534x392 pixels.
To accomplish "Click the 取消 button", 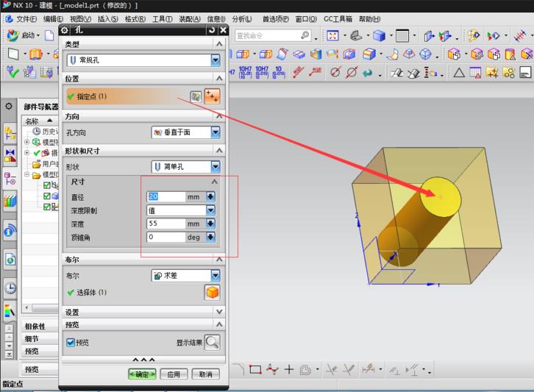I will pos(205,374).
